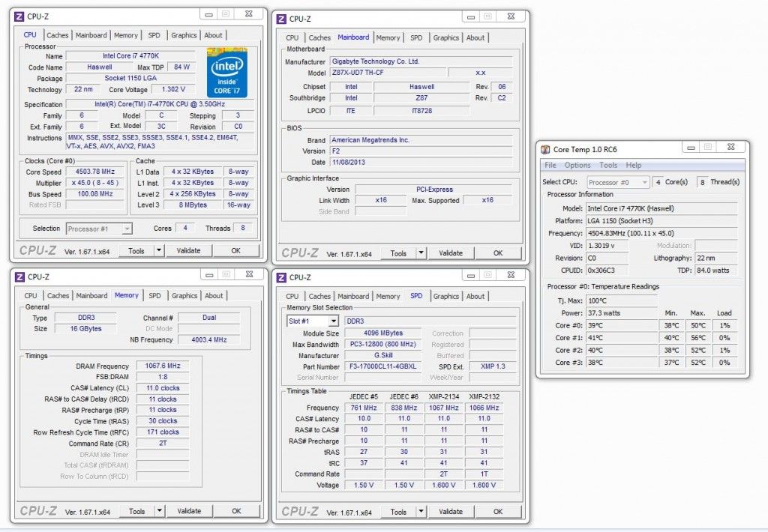This screenshot has height=532, width=768.
Task: Open the Processor #1 selection dropdown in CPU-Z
Action: pos(127,229)
